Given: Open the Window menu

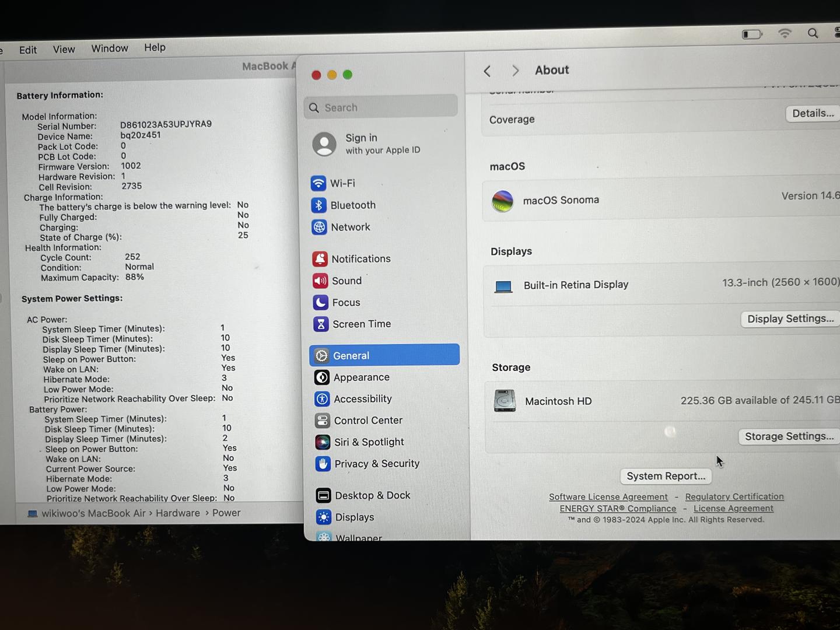Looking at the screenshot, I should (110, 48).
